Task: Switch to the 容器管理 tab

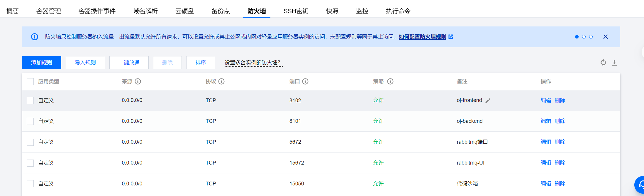Action: 49,11
